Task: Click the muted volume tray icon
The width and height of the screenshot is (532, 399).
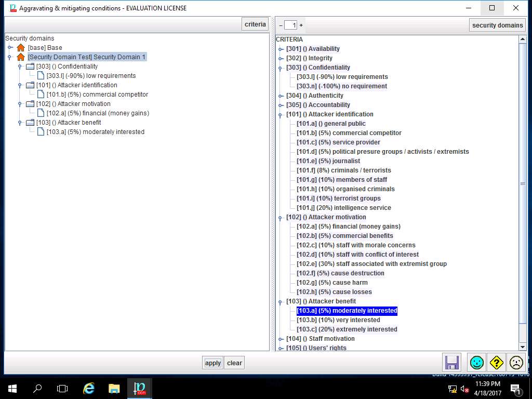Action: (464, 389)
